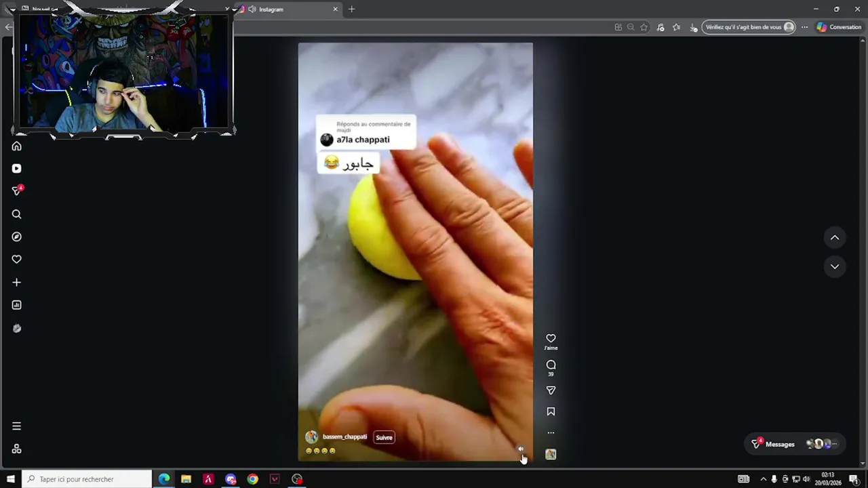Open Google Chrome from the taskbar
The width and height of the screenshot is (868, 488).
pos(253,479)
